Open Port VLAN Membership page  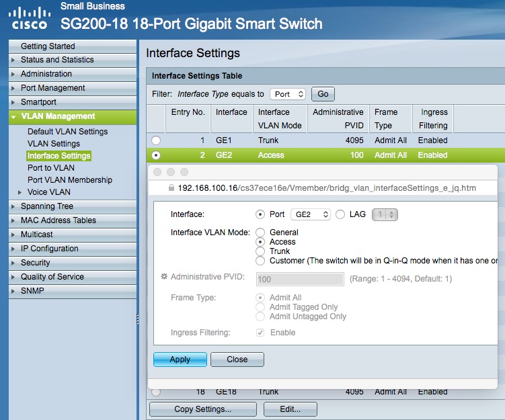pyautogui.click(x=70, y=180)
